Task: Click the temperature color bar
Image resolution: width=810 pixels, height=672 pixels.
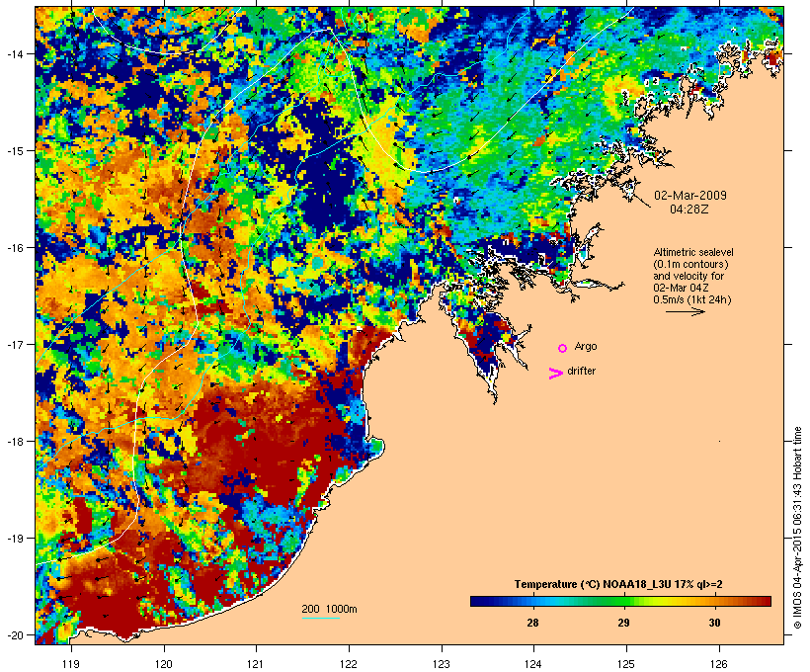Action: click(620, 601)
